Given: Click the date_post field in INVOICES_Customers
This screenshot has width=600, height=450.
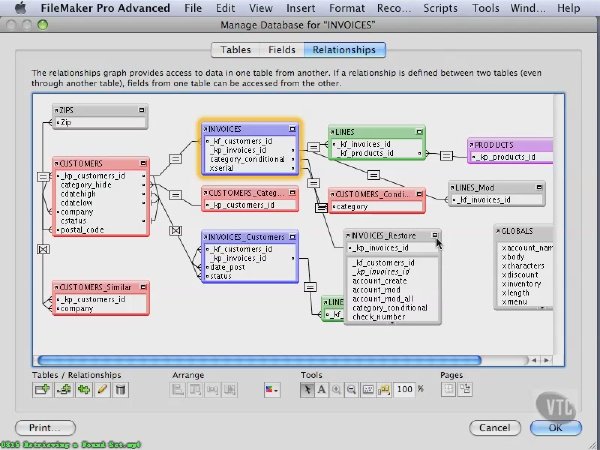Looking at the screenshot, I should [249, 267].
